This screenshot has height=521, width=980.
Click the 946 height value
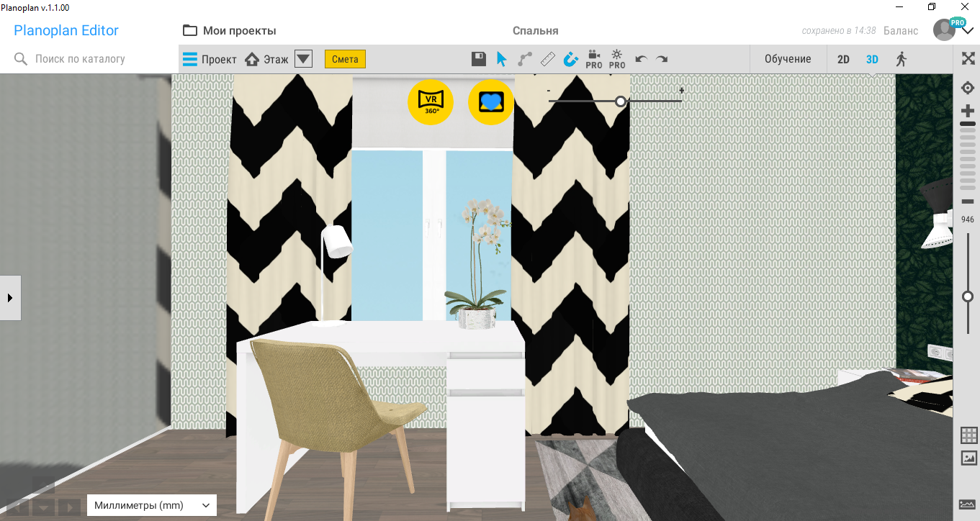click(x=968, y=219)
